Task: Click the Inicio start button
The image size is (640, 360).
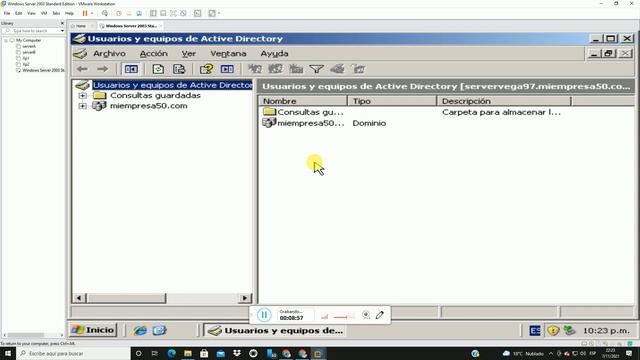Action: (93, 330)
